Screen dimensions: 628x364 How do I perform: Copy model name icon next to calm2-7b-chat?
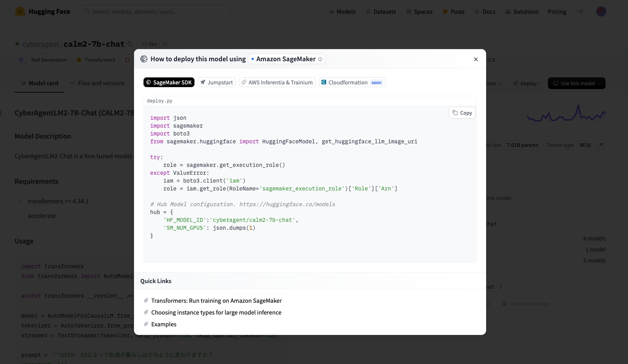point(130,44)
